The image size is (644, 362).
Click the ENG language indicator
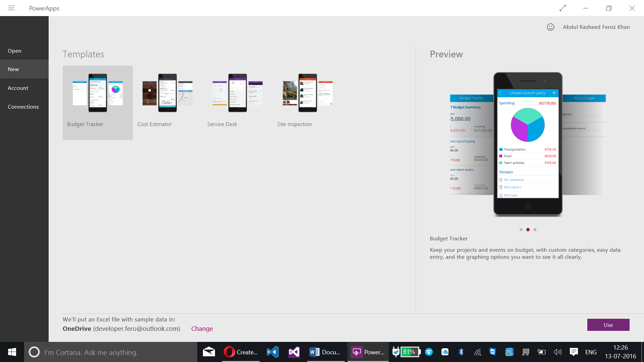591,352
